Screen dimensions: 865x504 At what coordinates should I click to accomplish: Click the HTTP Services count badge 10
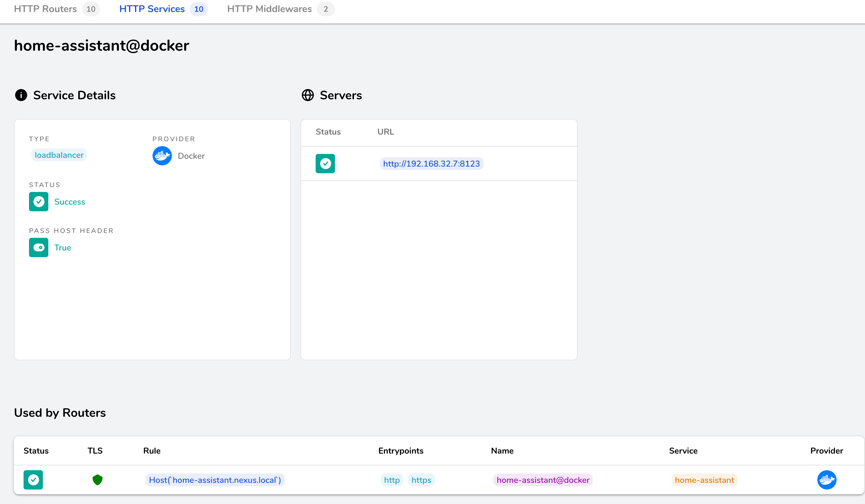pyautogui.click(x=199, y=9)
